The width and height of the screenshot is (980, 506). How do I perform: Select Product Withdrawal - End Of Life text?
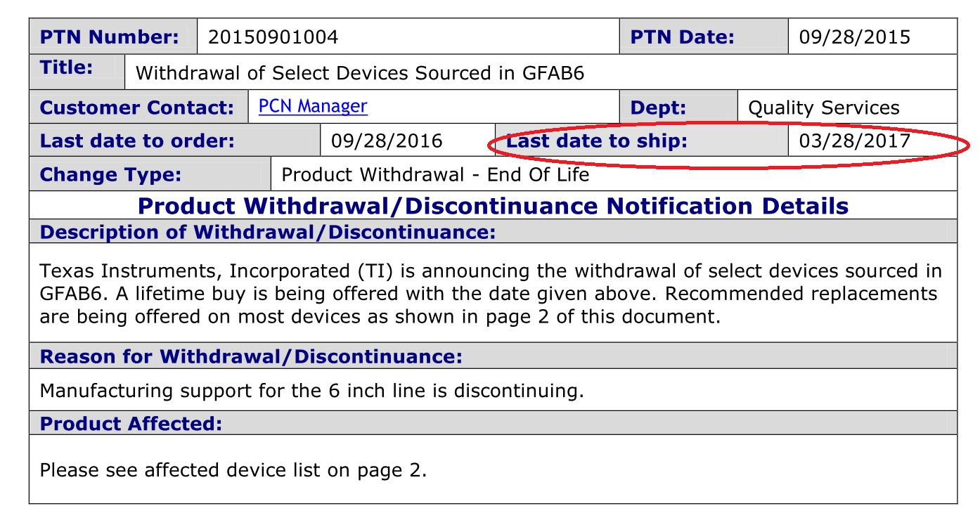pos(435,174)
